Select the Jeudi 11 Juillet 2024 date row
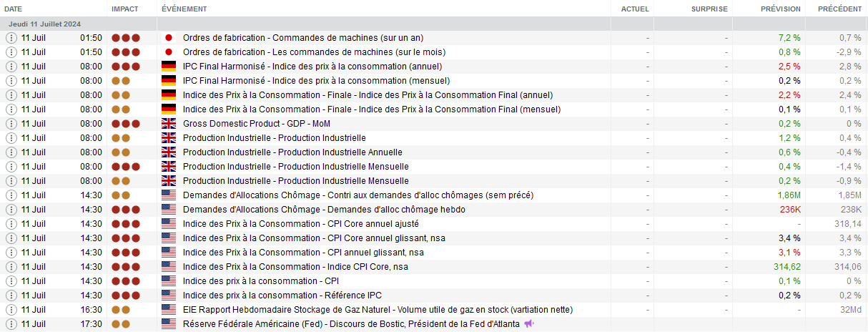868x332 pixels. pyautogui.click(x=44, y=24)
